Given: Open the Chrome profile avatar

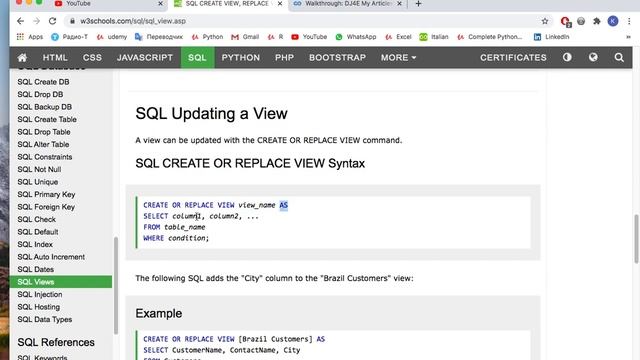Looking at the screenshot, I should (613, 21).
